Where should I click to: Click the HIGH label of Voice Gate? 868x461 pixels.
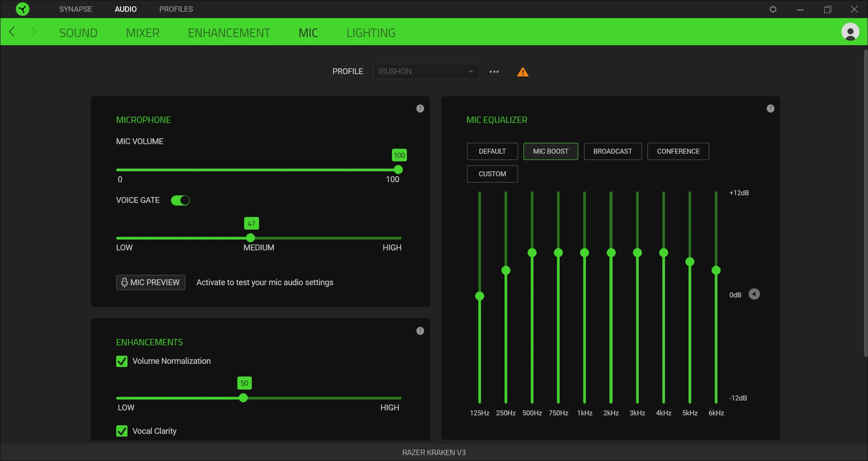click(x=392, y=248)
